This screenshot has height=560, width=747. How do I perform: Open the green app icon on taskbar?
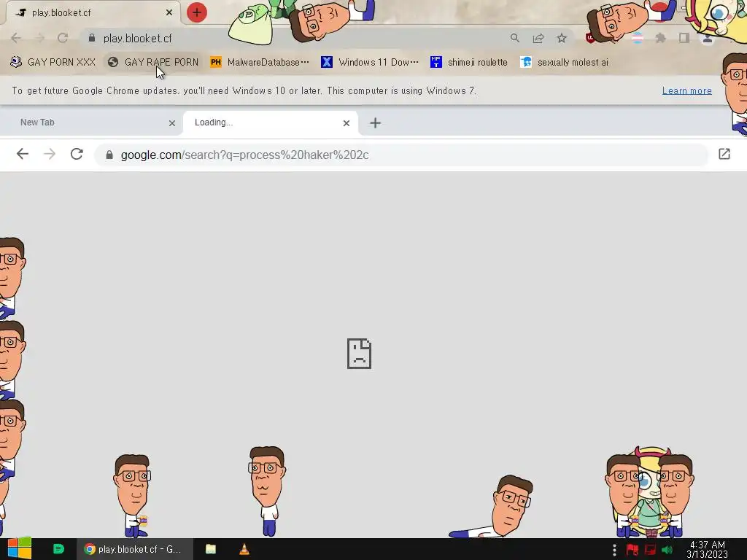(x=58, y=549)
